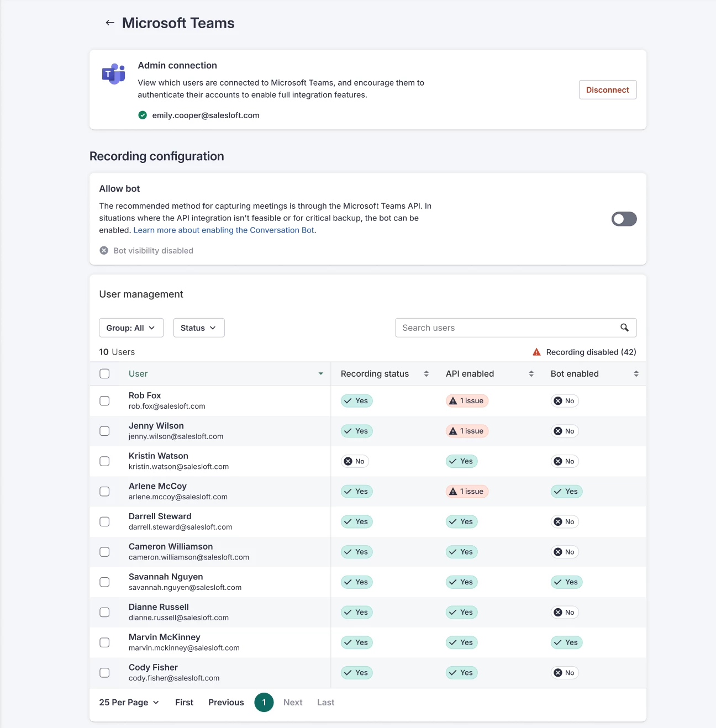The width and height of the screenshot is (716, 728).
Task: Click Arlene McCoy's Bot enabled 'Yes' badge
Action: 566,492
